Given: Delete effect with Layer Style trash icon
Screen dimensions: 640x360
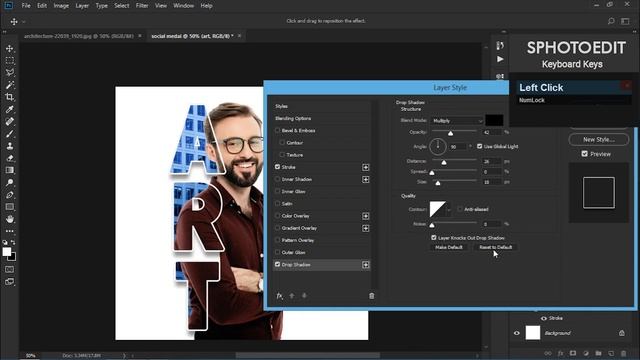Looking at the screenshot, I should tap(371, 296).
